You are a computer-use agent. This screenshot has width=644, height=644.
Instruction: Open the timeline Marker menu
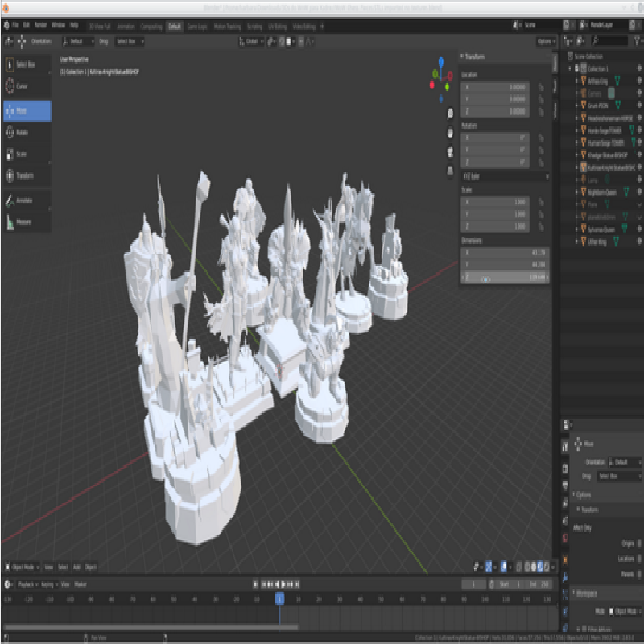(80, 584)
